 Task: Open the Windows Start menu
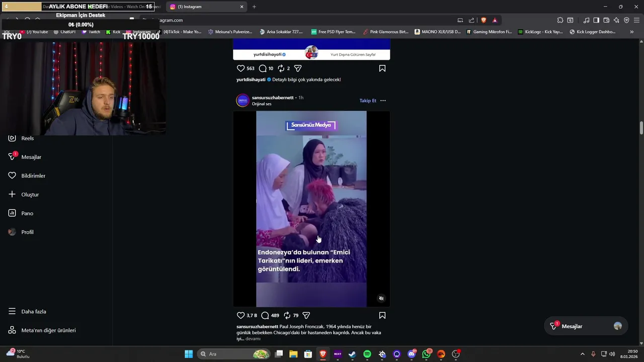click(189, 354)
